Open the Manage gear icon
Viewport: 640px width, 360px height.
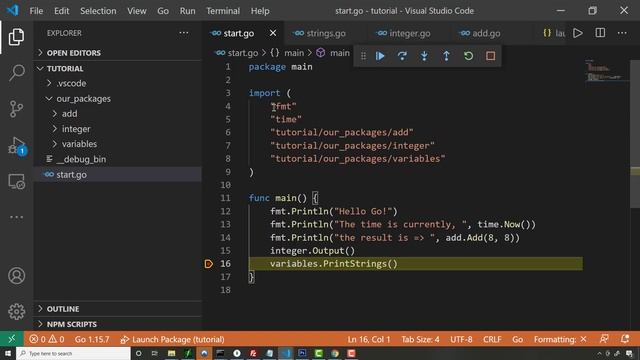pos(16,311)
